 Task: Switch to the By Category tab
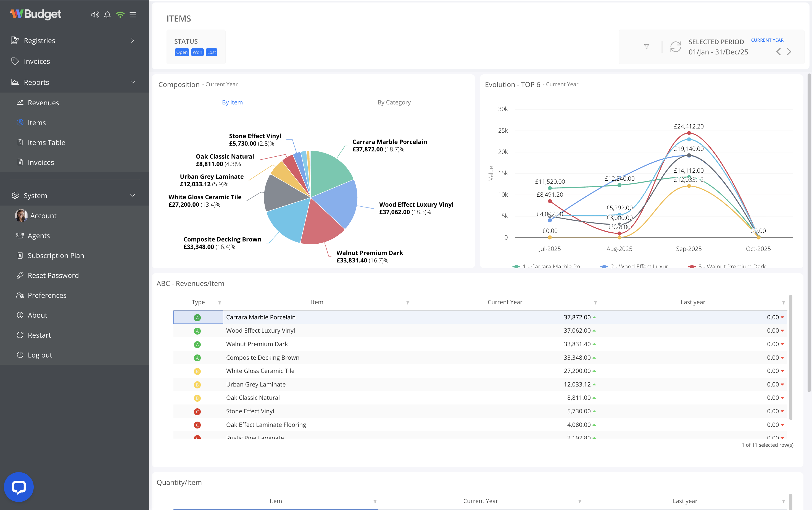[x=394, y=102]
